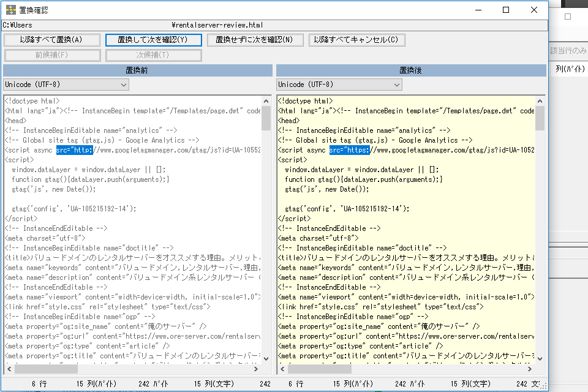This screenshot has height=392, width=588.
Task: Click 以降すべて置換(A) button
Action: click(52, 40)
